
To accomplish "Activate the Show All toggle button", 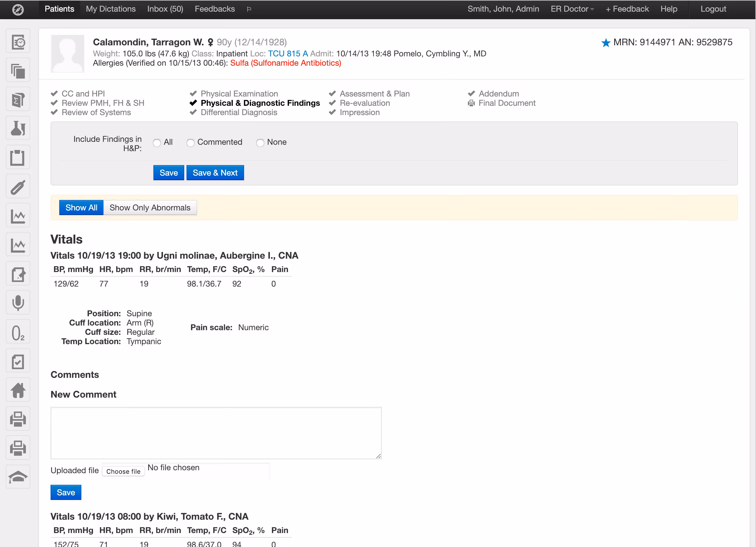I will coord(81,208).
